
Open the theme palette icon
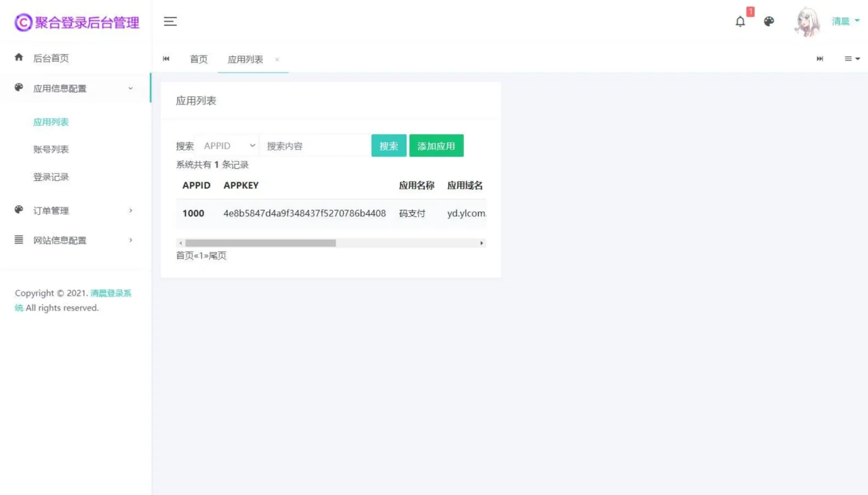[769, 22]
